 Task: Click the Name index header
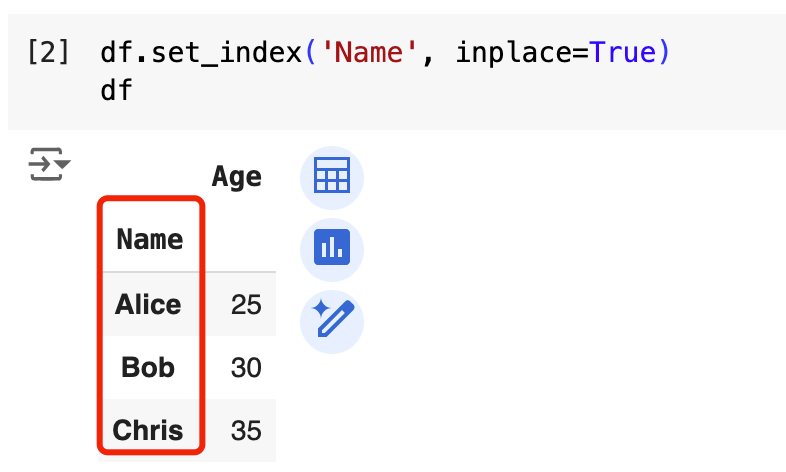pyautogui.click(x=150, y=240)
